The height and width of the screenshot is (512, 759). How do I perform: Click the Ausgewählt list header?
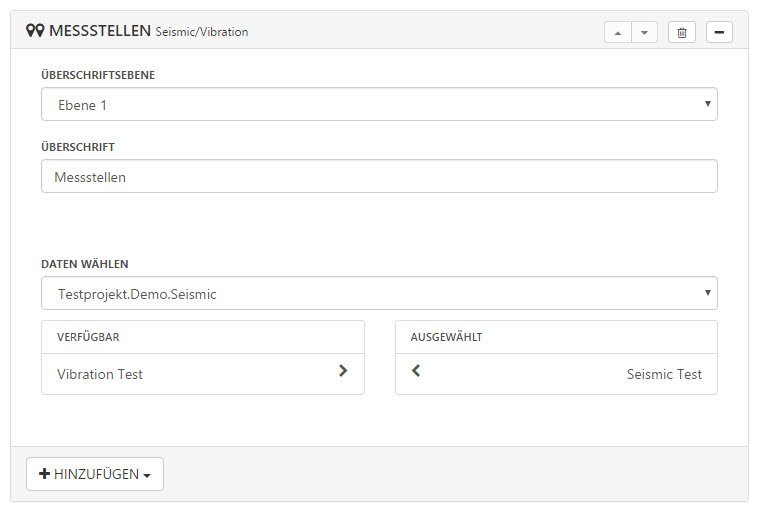[x=556, y=337]
